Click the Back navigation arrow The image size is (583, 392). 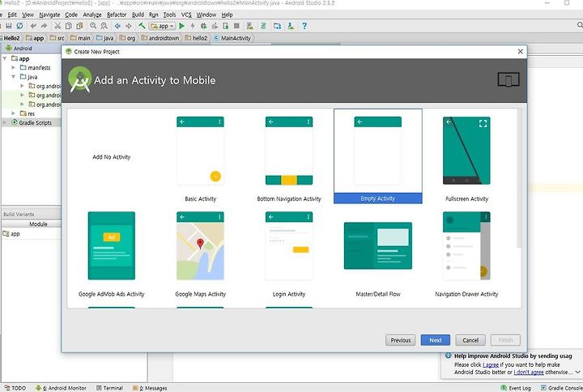[117, 26]
